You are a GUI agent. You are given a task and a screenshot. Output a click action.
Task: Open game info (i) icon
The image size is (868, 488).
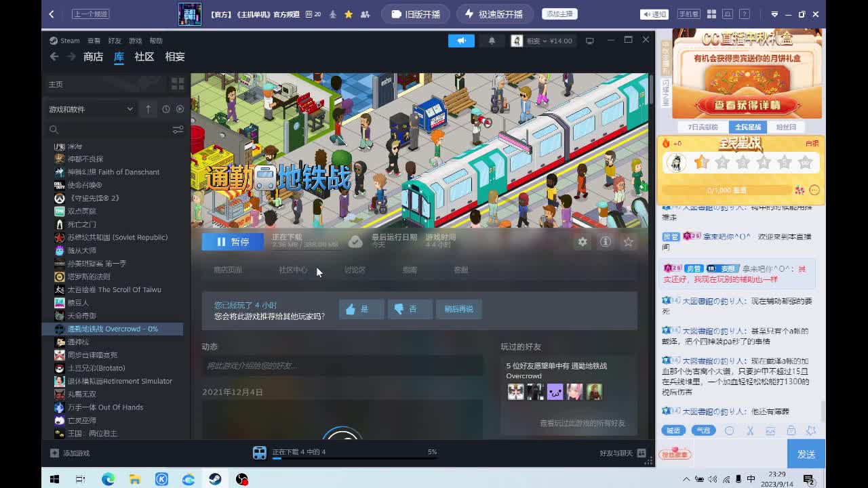pos(606,242)
